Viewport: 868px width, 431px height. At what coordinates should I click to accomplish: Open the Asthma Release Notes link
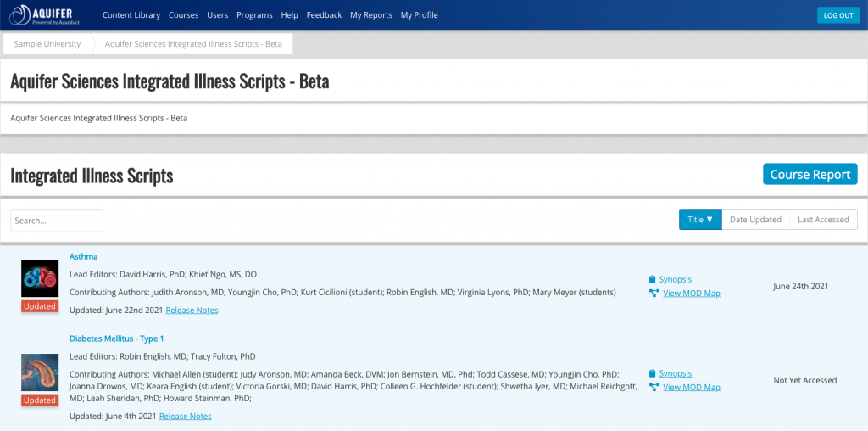coord(192,310)
